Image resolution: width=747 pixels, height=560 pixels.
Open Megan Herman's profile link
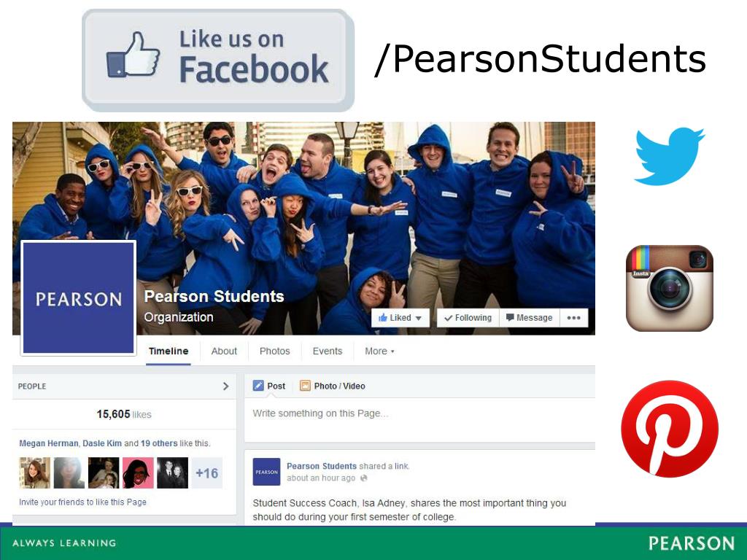[49, 443]
